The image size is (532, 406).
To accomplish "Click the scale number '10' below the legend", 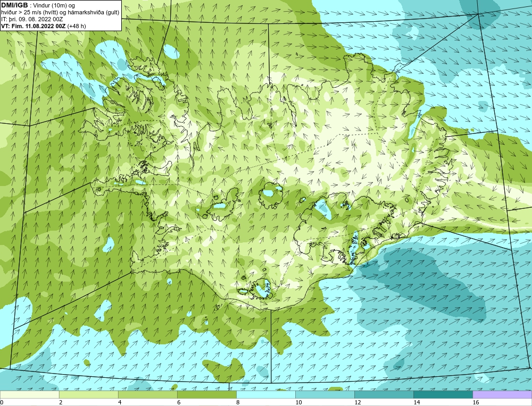I will click(298, 402).
